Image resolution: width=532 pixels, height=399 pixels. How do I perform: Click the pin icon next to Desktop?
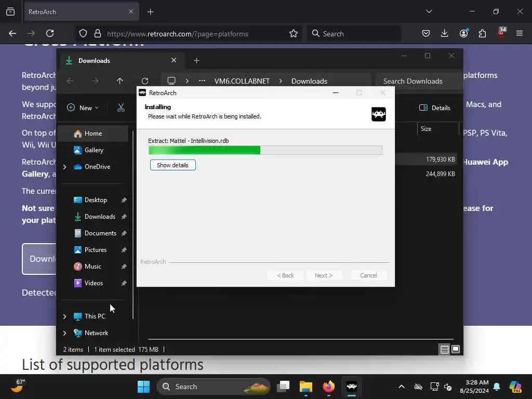(x=124, y=200)
